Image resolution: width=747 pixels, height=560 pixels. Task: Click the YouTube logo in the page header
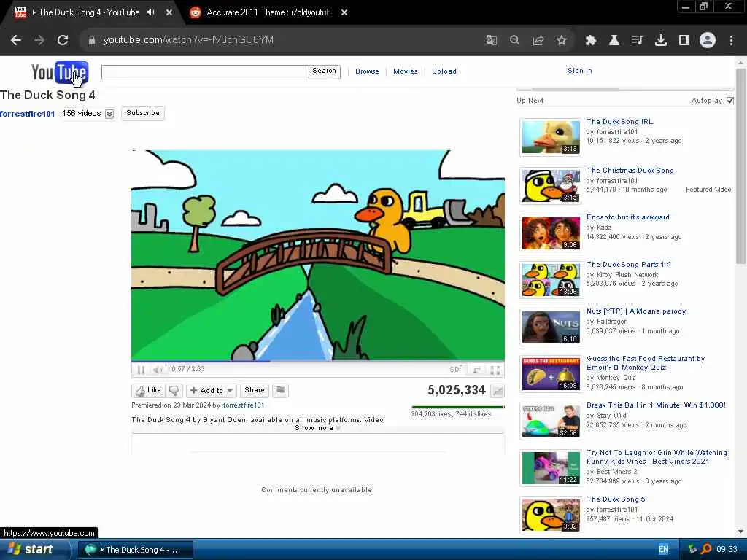click(60, 72)
